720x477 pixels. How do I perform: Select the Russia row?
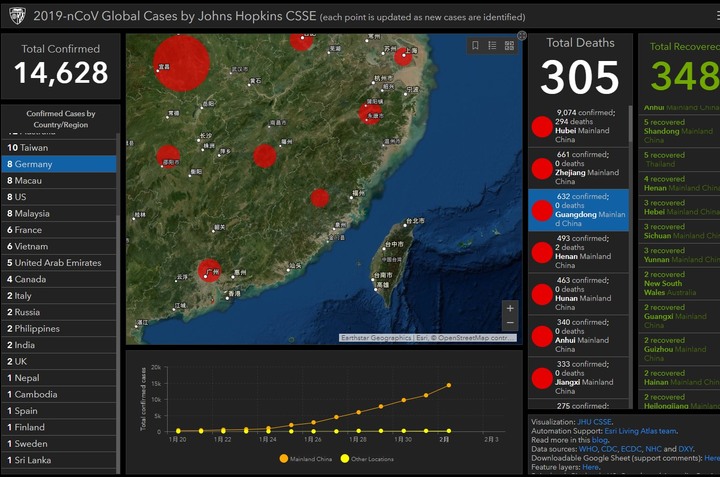pos(59,312)
